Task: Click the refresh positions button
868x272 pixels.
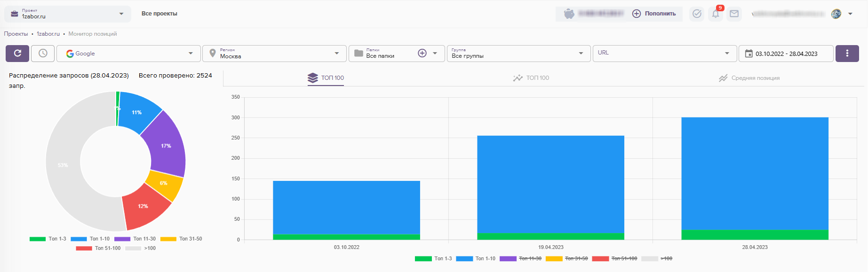Action: coord(17,54)
